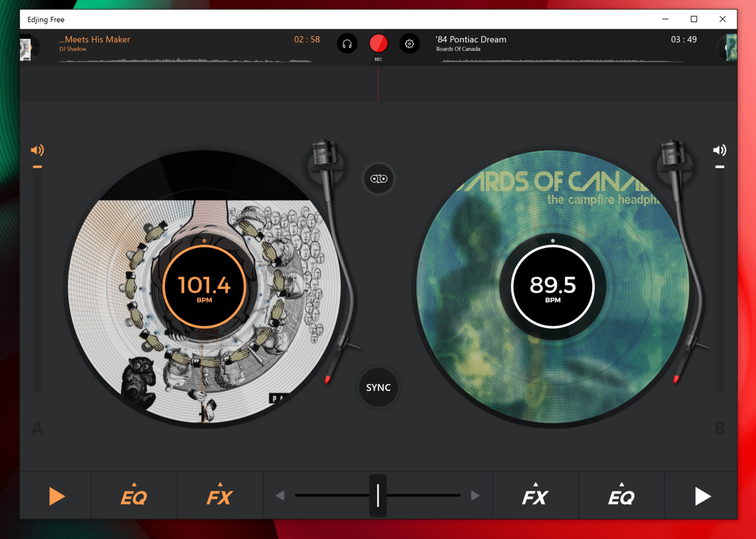Click the SYNC button
This screenshot has height=539, width=756.
click(378, 387)
